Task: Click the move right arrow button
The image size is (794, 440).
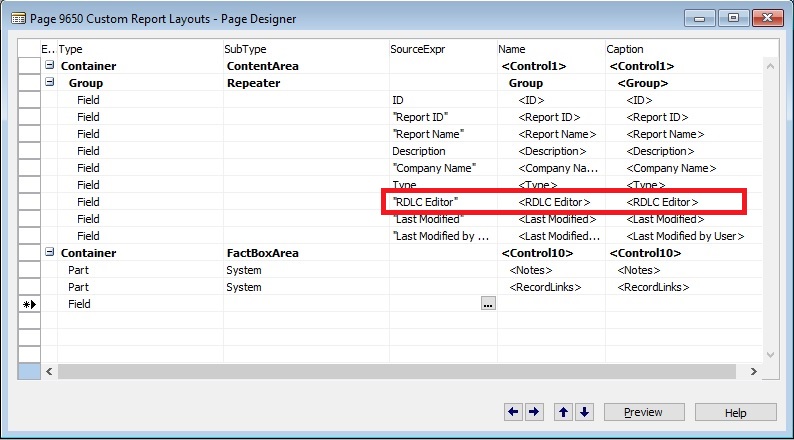Action: pos(534,412)
